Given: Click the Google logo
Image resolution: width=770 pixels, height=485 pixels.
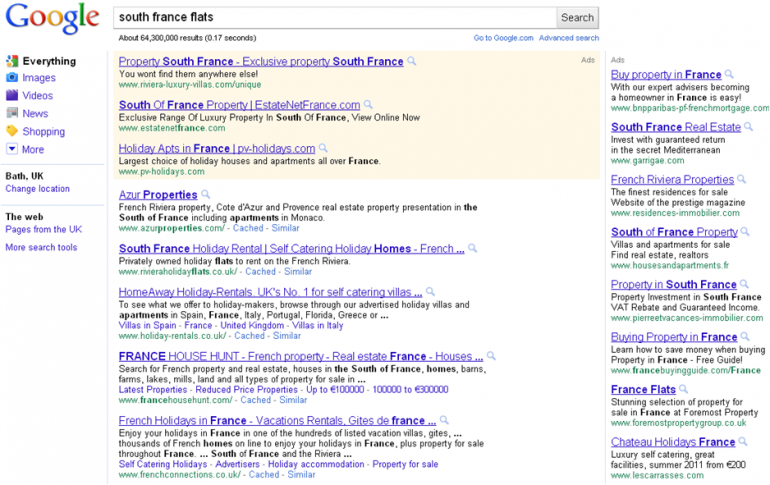Looking at the screenshot, I should 52,19.
